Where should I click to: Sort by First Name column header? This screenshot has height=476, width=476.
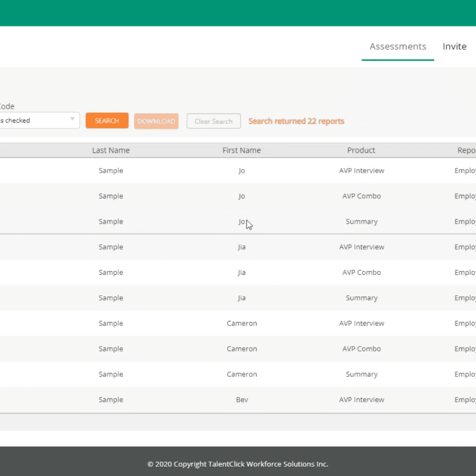(241, 150)
